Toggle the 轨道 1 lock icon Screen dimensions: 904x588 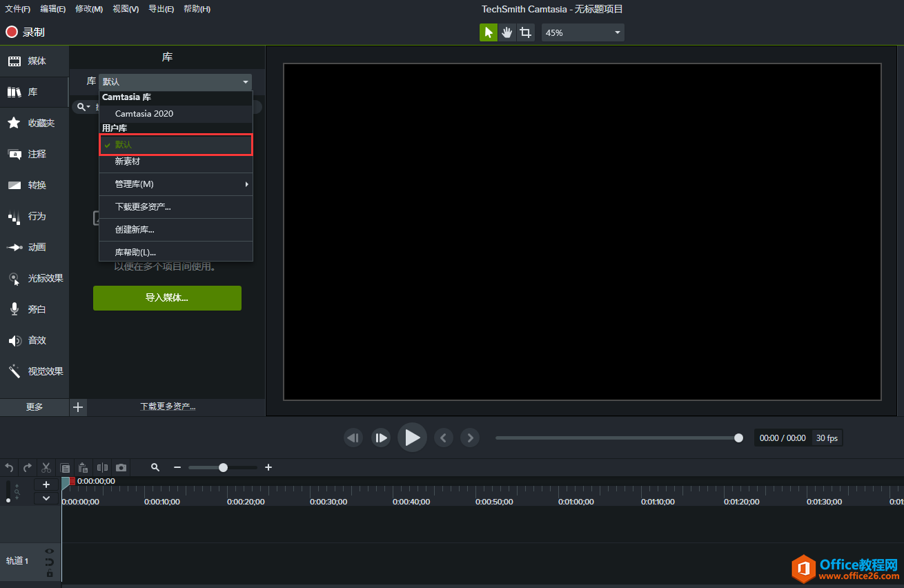tap(50, 573)
